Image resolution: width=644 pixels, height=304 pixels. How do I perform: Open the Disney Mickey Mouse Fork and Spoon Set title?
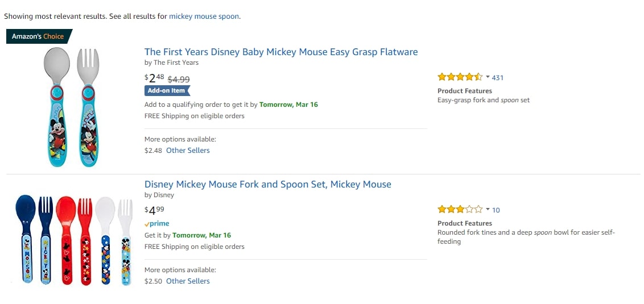(x=267, y=184)
